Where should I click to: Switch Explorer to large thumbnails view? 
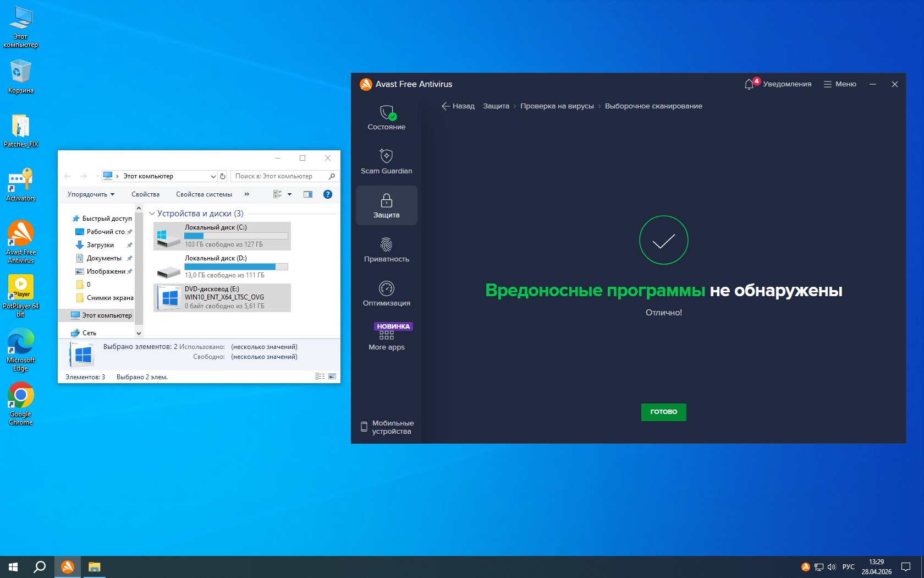pyautogui.click(x=332, y=377)
